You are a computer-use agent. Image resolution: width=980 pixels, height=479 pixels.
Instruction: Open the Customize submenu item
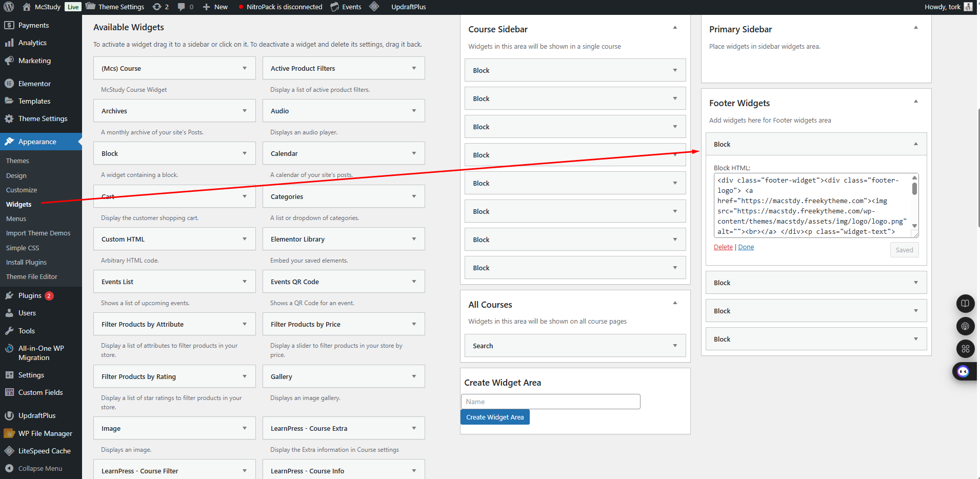(x=22, y=190)
